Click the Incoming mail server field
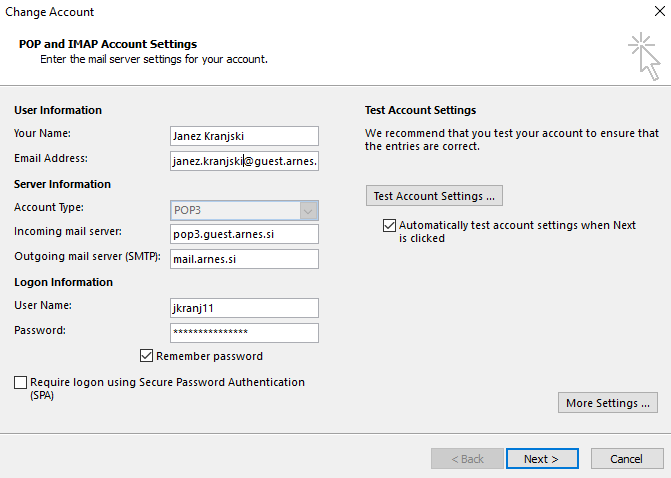Screen dimensions: 671x478 [x=244, y=234]
